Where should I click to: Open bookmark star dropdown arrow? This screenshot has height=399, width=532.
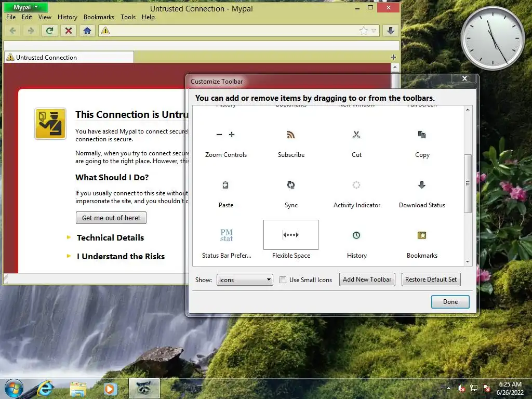point(374,31)
